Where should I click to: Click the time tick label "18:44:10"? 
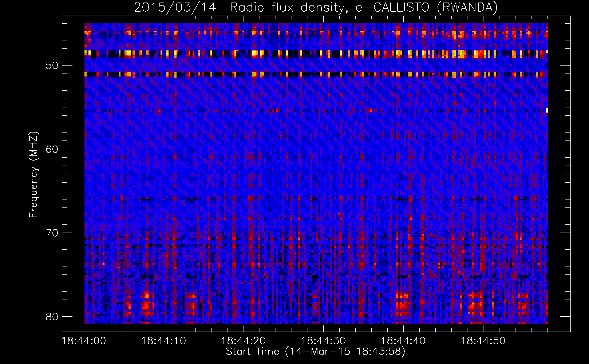[164, 341]
